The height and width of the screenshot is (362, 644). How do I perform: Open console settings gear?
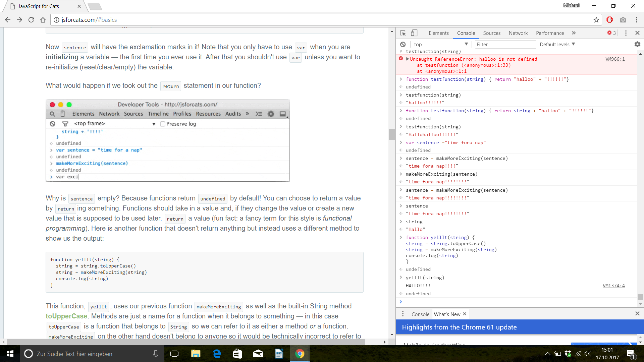(637, 44)
